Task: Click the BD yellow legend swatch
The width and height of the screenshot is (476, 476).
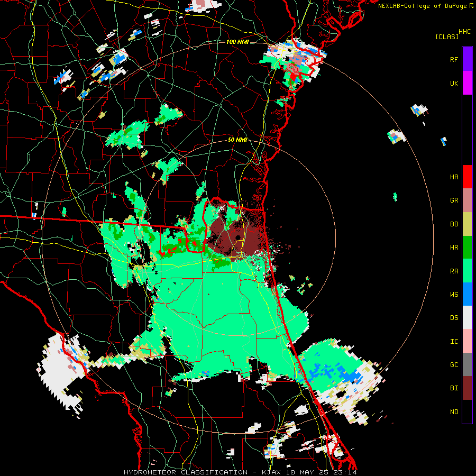Action: pyautogui.click(x=467, y=224)
